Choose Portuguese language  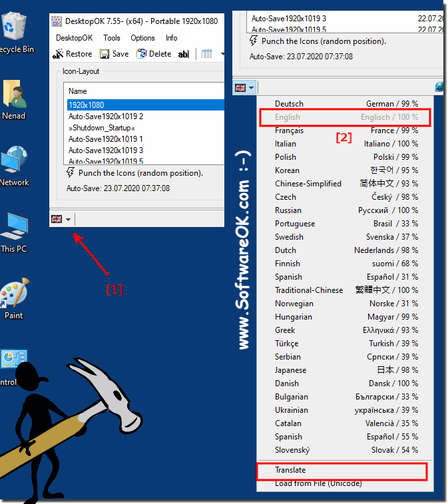345,224
